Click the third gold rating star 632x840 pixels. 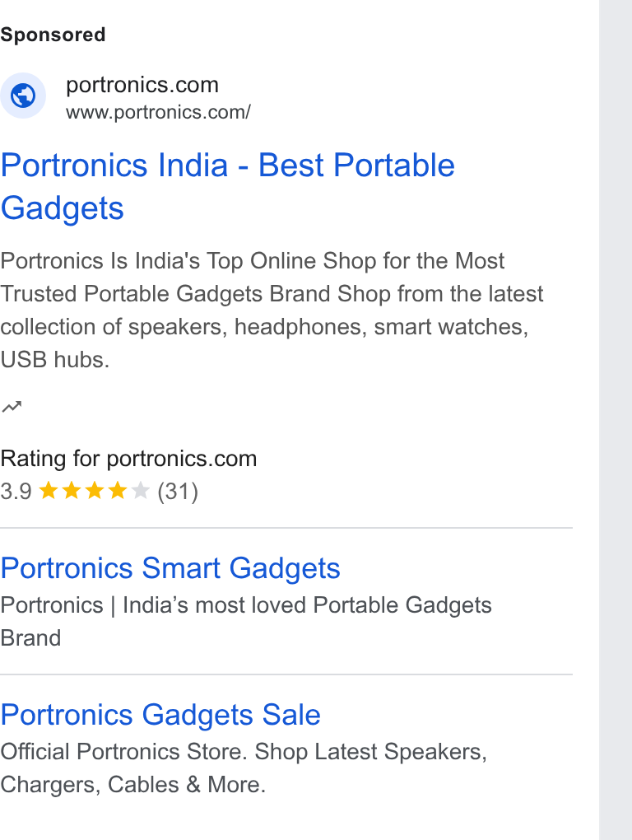94,490
